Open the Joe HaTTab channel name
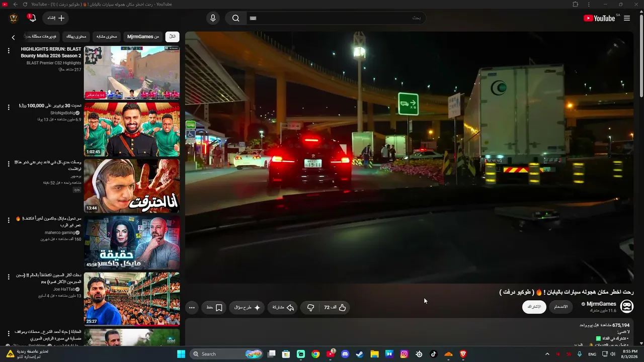The image size is (644, 362). [64, 290]
